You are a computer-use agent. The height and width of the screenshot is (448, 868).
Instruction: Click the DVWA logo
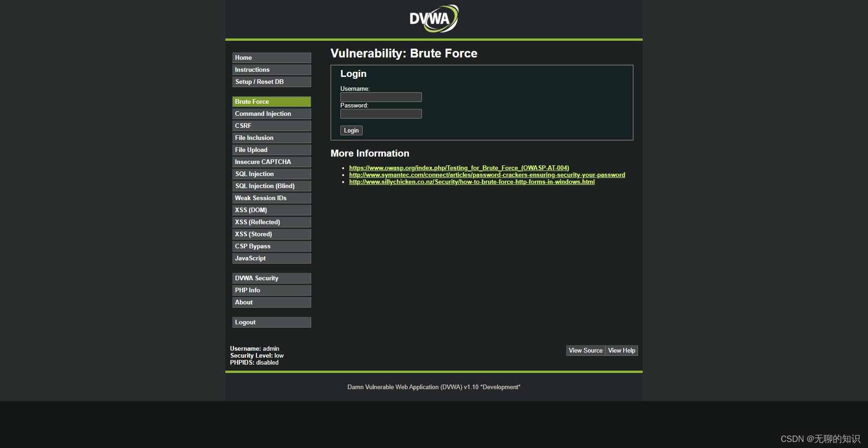434,19
